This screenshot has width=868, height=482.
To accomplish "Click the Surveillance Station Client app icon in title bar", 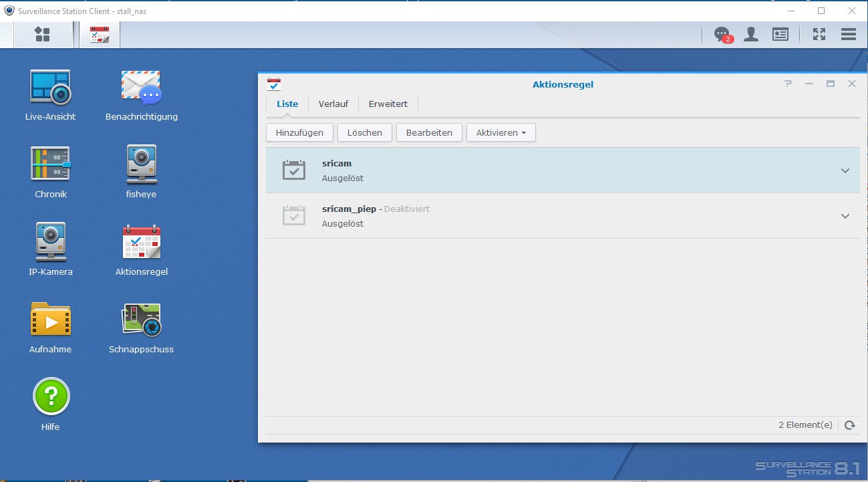I will (x=9, y=10).
